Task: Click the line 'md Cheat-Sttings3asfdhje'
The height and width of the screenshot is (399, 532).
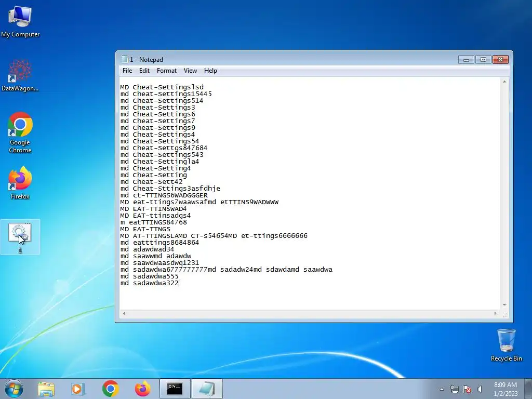Action: 170,189
